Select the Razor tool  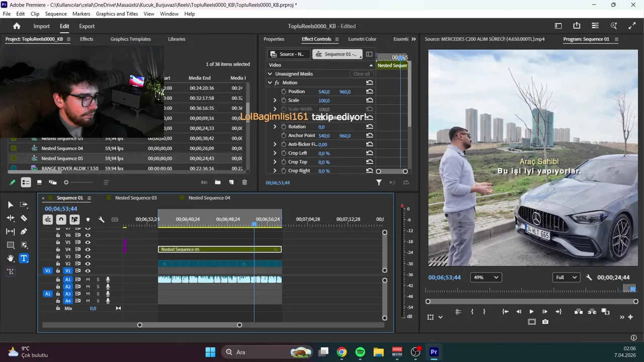pos(24,218)
